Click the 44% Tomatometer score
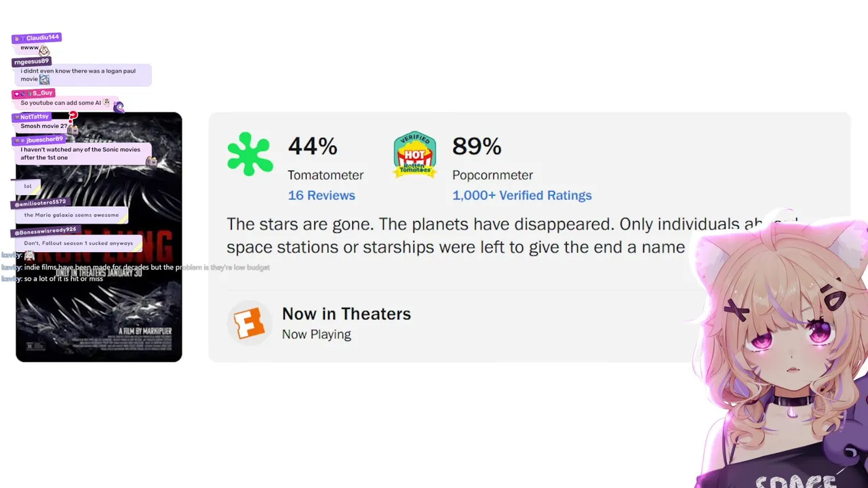 click(312, 146)
